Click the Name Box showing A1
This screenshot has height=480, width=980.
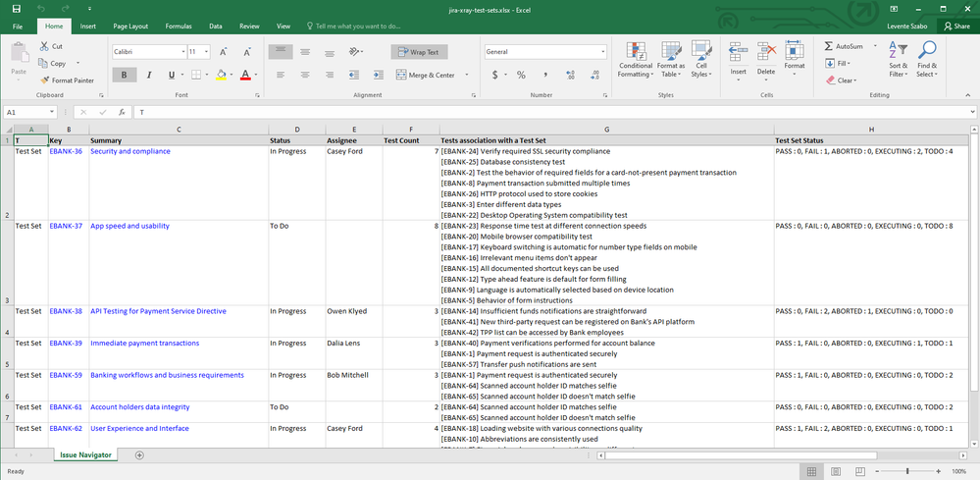[x=30, y=113]
